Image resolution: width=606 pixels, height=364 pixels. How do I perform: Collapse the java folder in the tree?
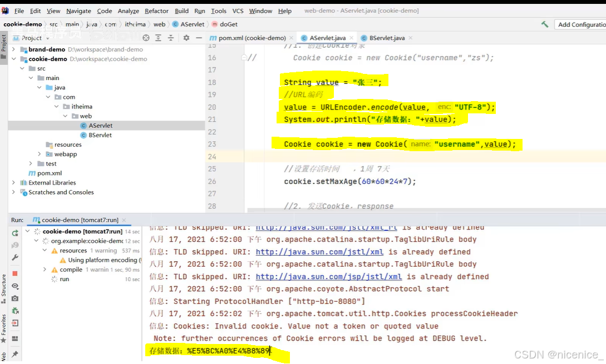coord(39,88)
